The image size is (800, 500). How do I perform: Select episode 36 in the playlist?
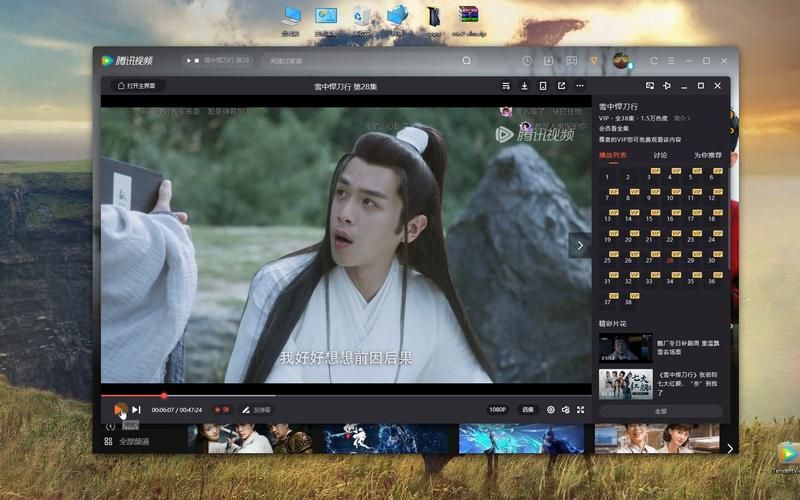point(712,280)
